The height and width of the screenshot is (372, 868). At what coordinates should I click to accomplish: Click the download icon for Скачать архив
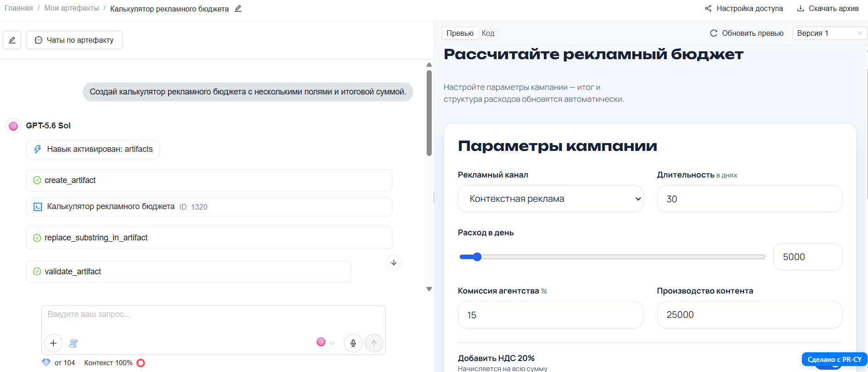pyautogui.click(x=800, y=9)
